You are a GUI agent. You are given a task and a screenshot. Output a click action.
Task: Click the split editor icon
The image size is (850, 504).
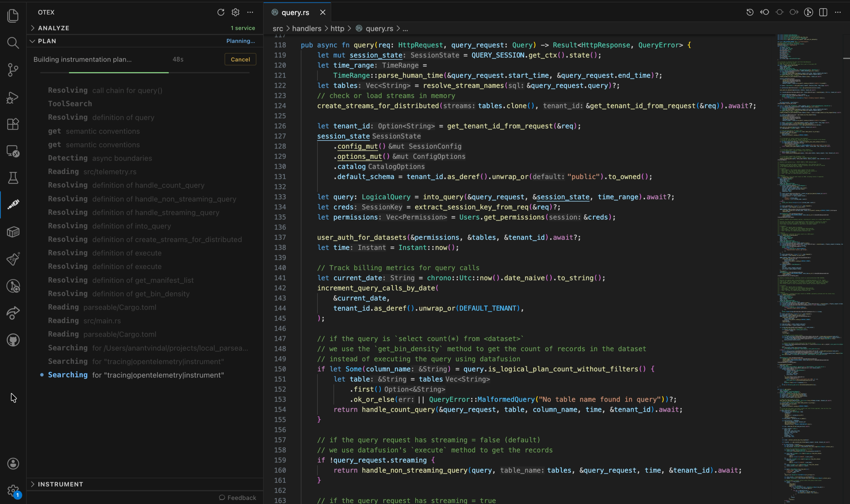point(823,12)
